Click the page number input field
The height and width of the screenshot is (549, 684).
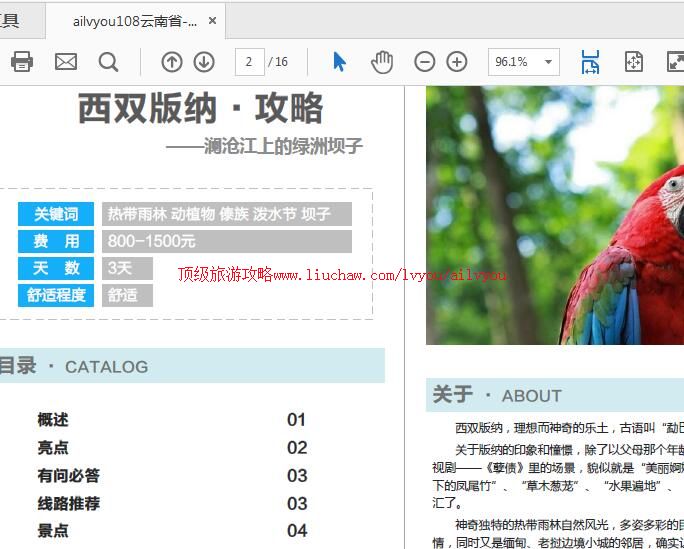[x=249, y=62]
